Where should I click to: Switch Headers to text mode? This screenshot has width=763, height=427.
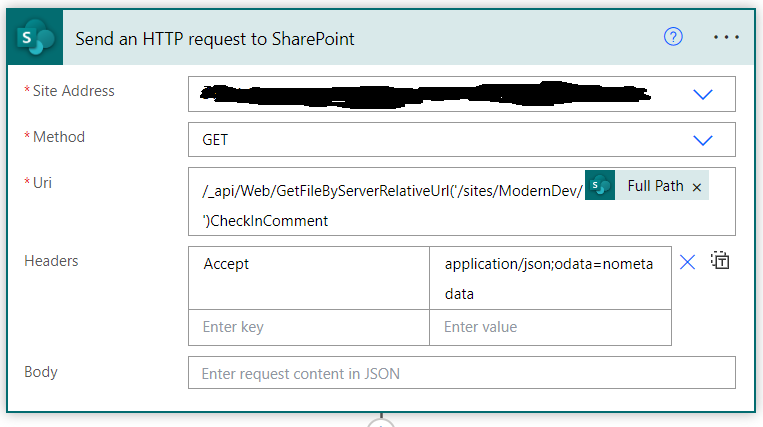point(720,261)
